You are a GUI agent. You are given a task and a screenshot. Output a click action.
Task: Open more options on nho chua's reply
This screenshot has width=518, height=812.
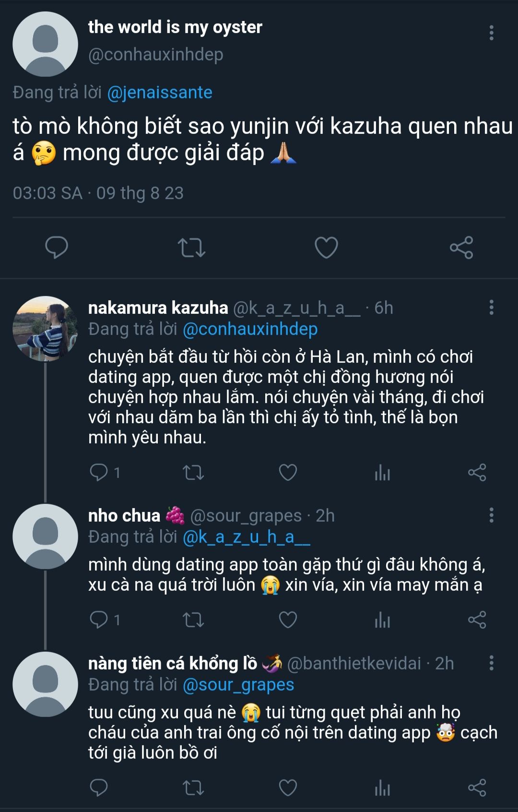[x=491, y=515]
